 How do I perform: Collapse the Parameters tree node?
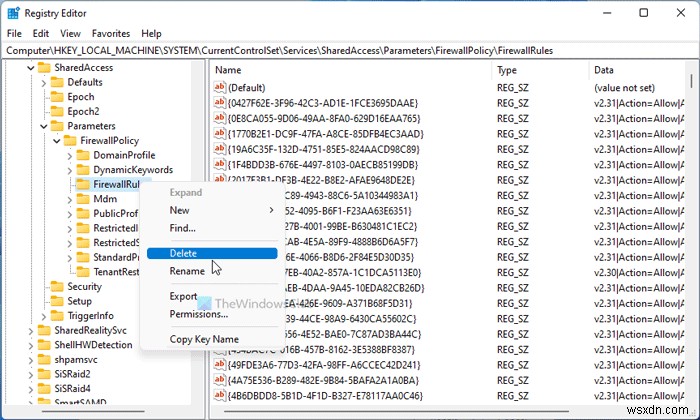pos(43,126)
